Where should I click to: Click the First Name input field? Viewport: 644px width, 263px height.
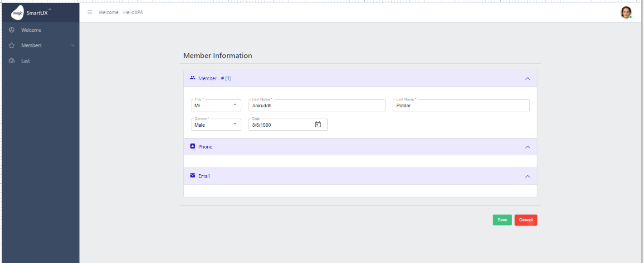[x=317, y=105]
